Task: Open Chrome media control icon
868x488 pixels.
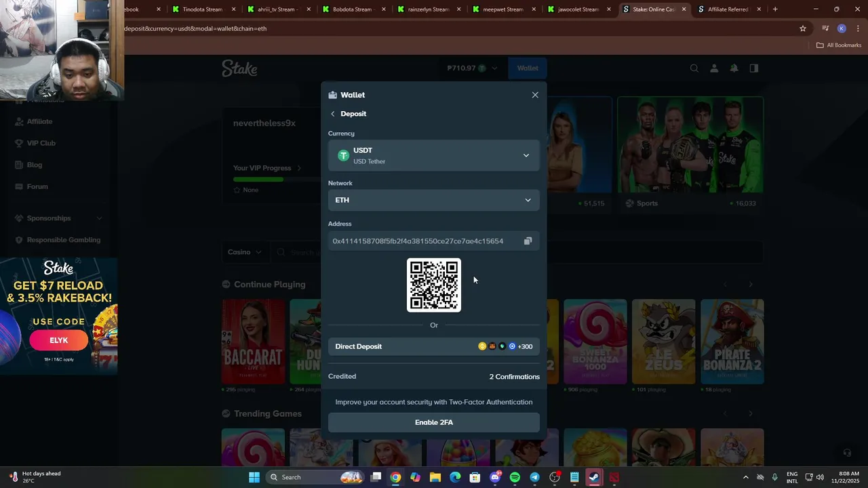Action: [825, 28]
